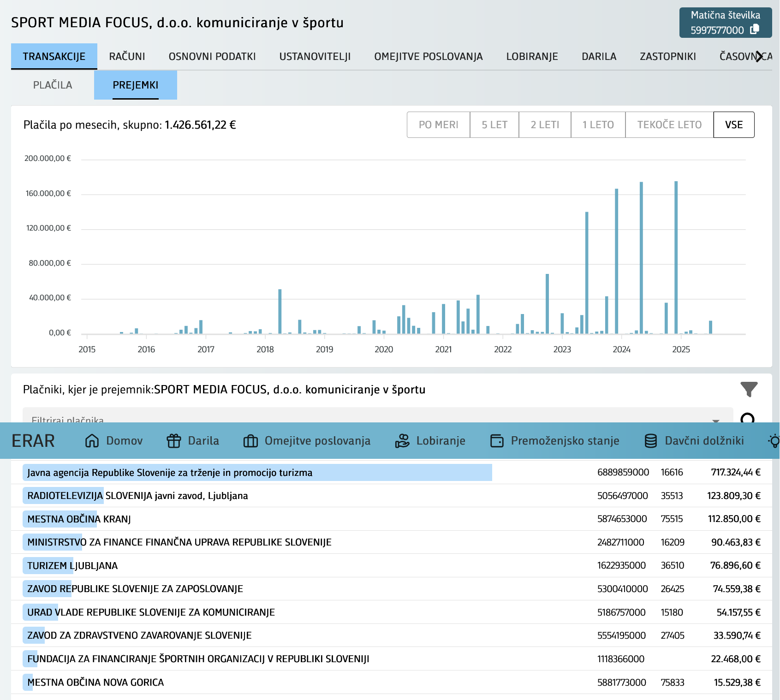Click the Domov navigation link
Viewport: 780px width, 700px height.
click(x=113, y=441)
